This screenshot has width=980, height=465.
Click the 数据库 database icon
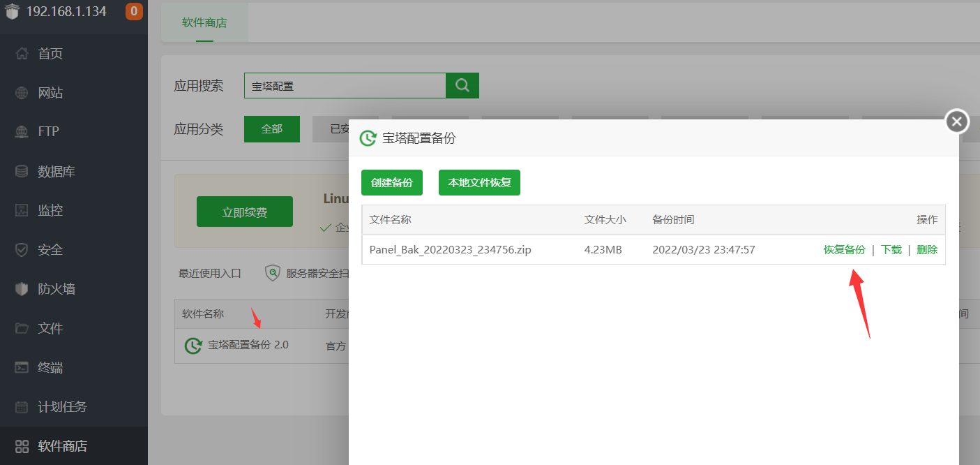22,171
